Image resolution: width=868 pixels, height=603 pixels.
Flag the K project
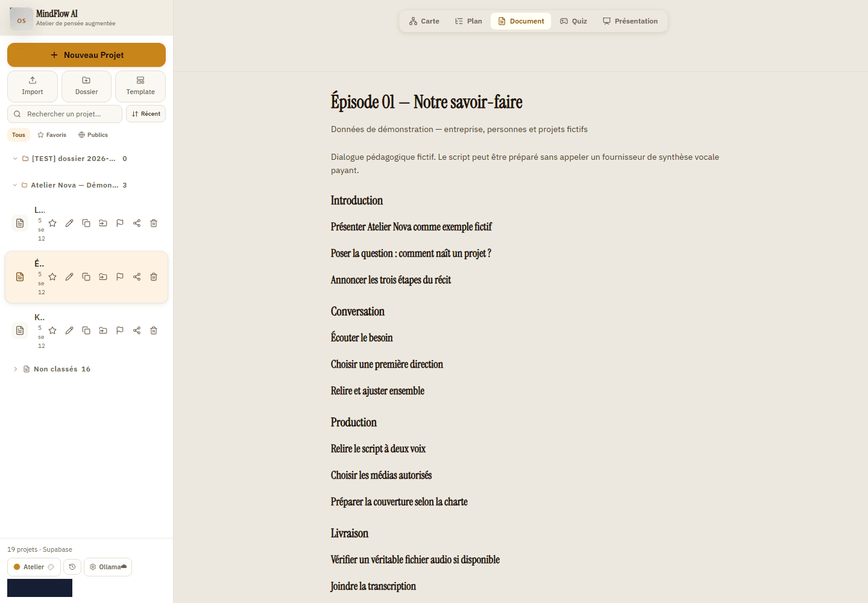click(x=120, y=330)
